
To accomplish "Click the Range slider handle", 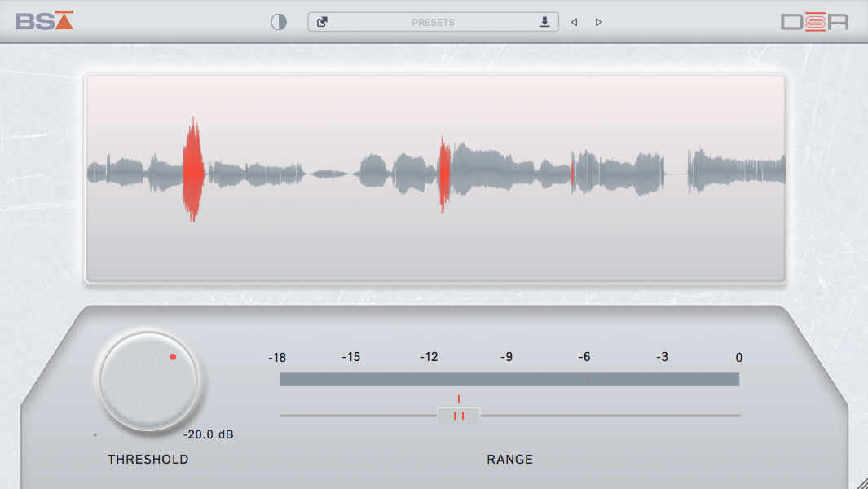I will [x=459, y=416].
